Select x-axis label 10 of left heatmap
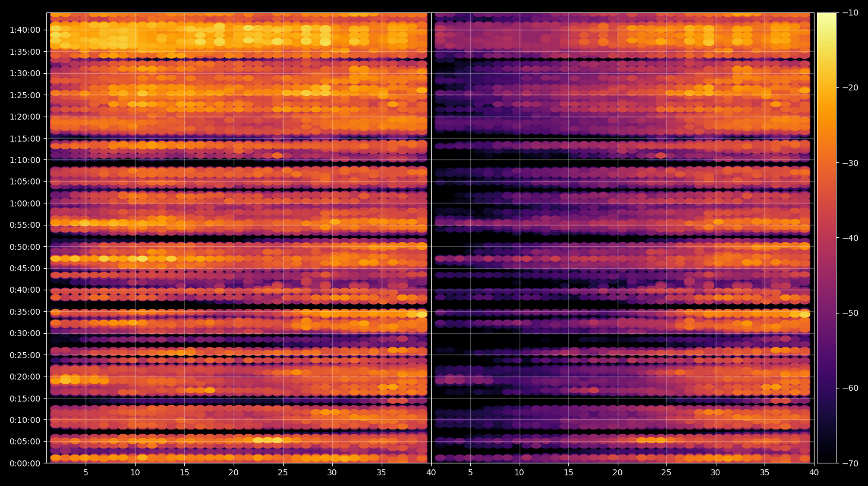Image resolution: width=868 pixels, height=486 pixels. click(x=135, y=473)
